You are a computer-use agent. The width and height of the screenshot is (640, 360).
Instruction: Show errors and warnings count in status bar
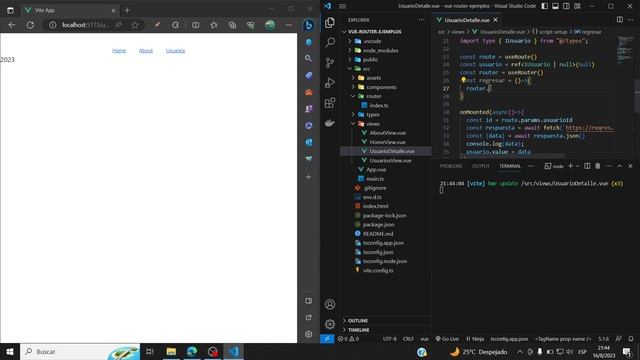348,339
